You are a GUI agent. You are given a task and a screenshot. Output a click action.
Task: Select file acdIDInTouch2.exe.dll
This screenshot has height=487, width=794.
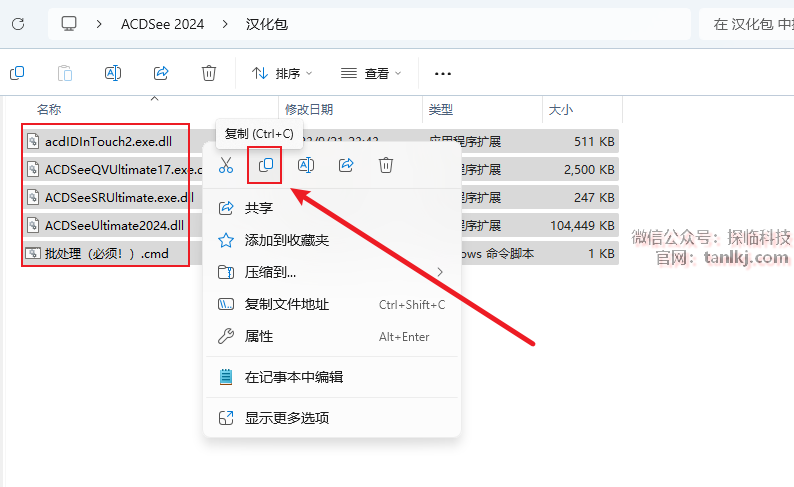pyautogui.click(x=108, y=141)
